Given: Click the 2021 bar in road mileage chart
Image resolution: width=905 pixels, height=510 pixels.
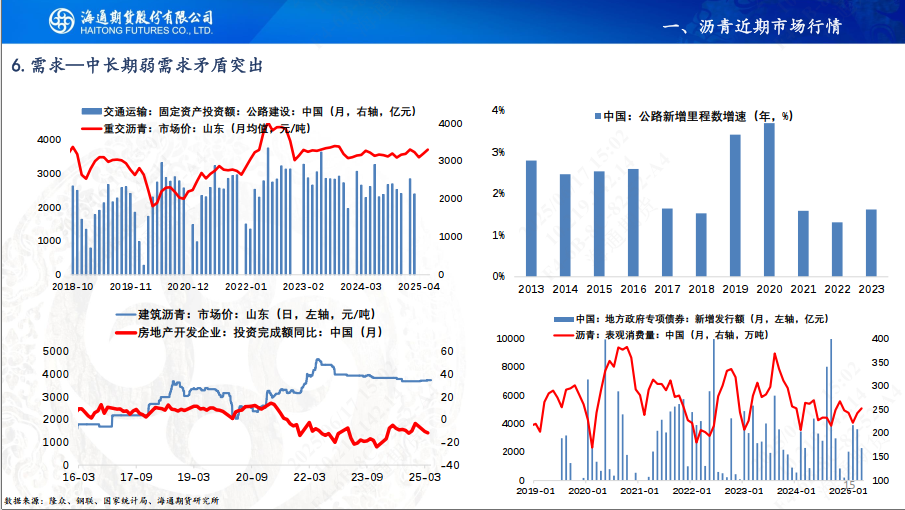Looking at the screenshot, I should [803, 243].
